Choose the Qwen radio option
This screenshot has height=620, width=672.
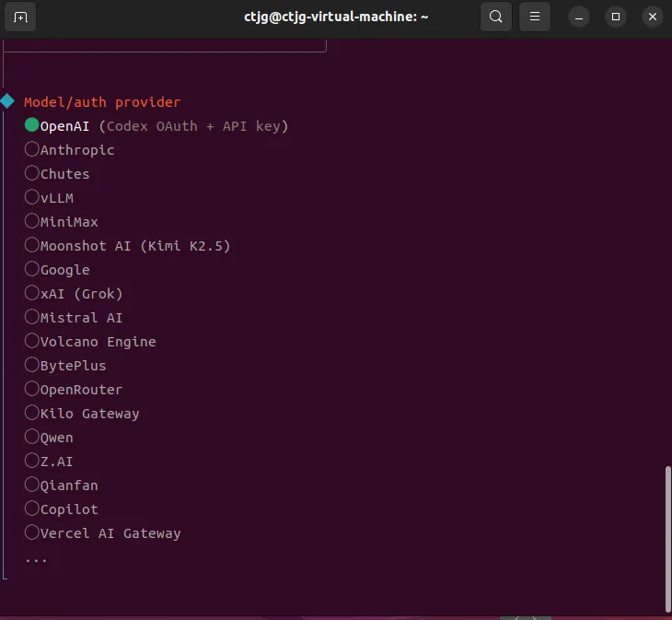(31, 437)
